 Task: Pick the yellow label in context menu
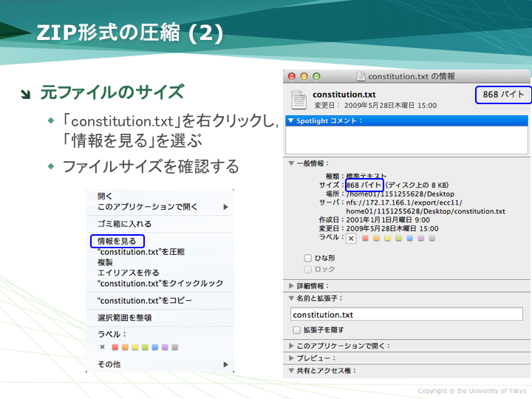coord(135,347)
